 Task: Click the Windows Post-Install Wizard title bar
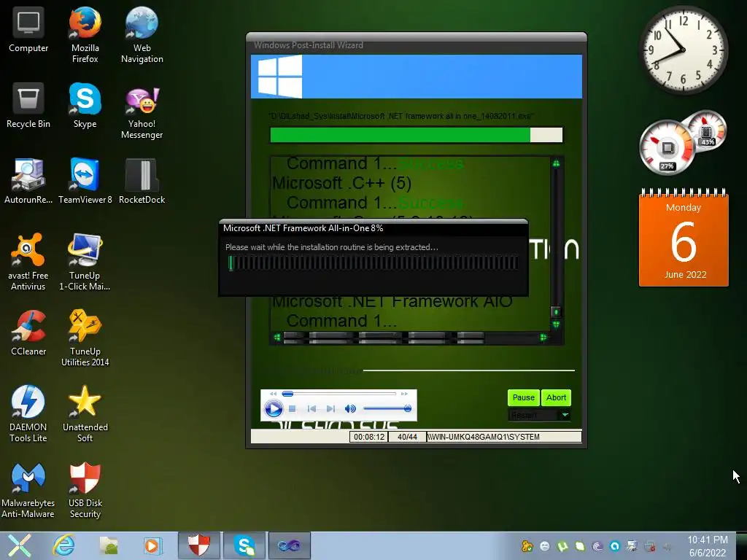(417, 45)
